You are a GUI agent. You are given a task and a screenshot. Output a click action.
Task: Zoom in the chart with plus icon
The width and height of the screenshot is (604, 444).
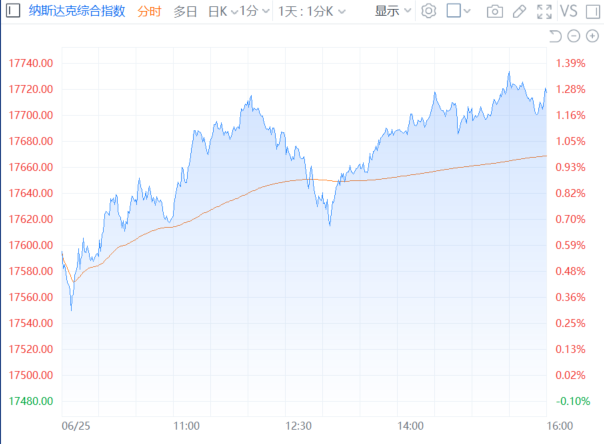coord(592,36)
